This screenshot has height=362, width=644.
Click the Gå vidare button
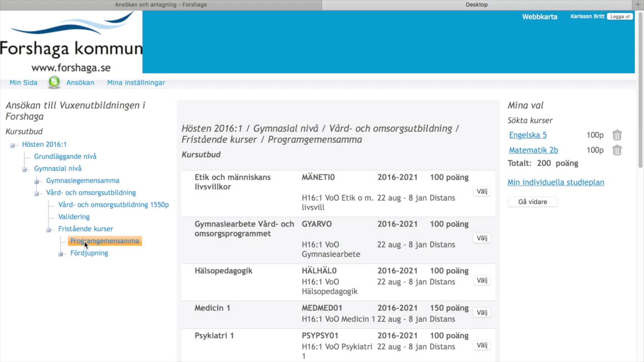(x=532, y=202)
